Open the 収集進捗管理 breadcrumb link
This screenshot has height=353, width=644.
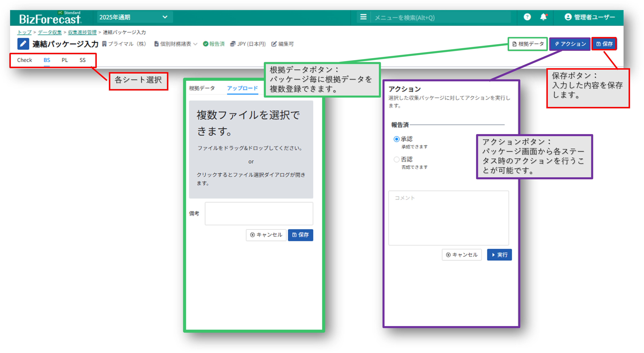(x=82, y=32)
